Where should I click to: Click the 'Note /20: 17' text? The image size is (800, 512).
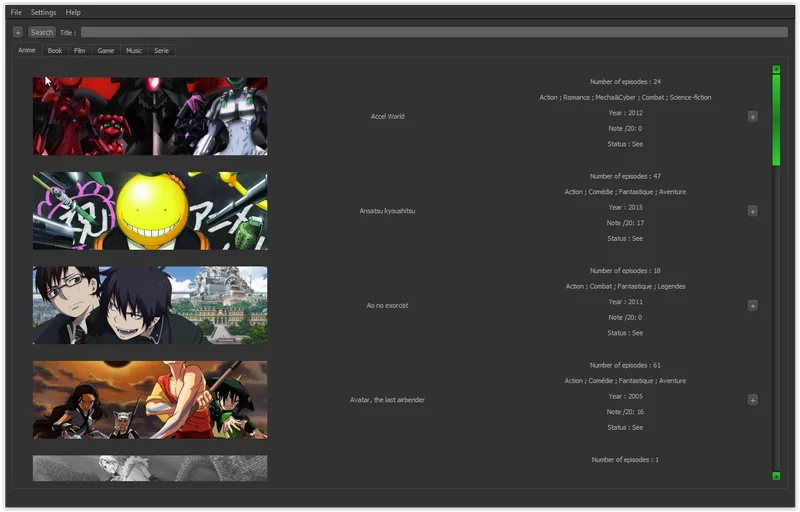(x=625, y=223)
